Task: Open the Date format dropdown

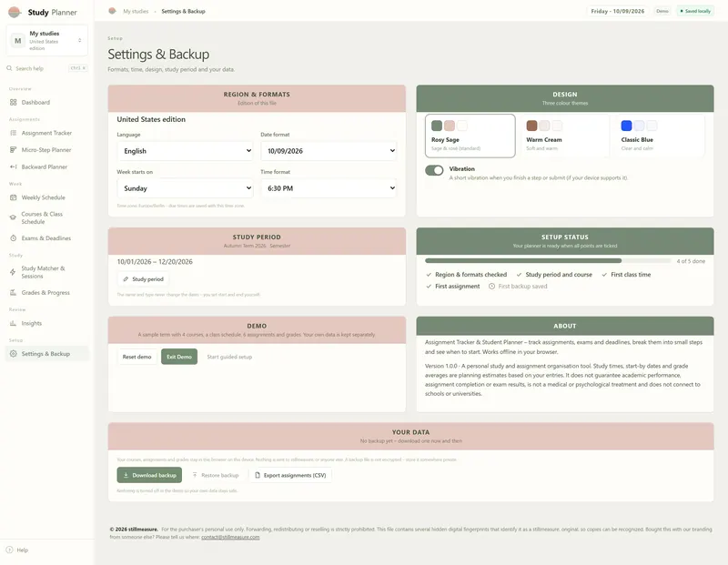Action: tap(329, 151)
